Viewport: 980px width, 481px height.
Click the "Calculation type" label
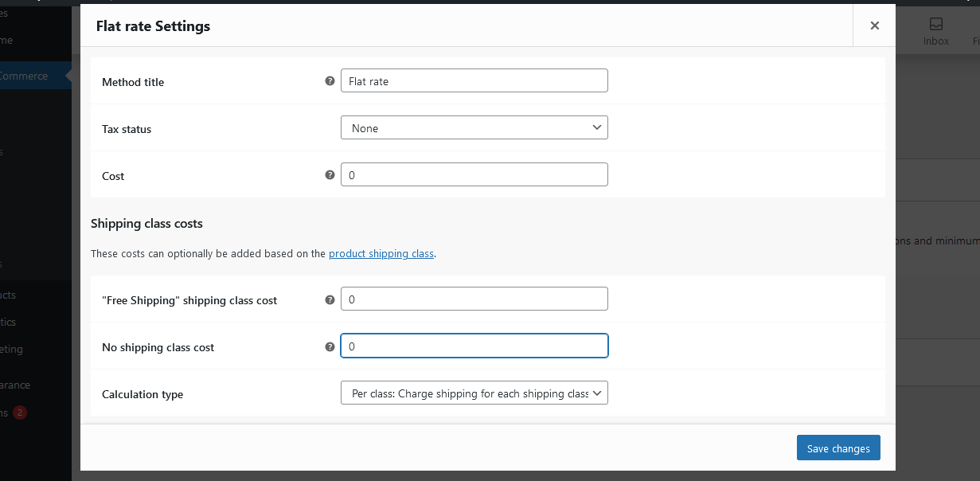click(143, 394)
